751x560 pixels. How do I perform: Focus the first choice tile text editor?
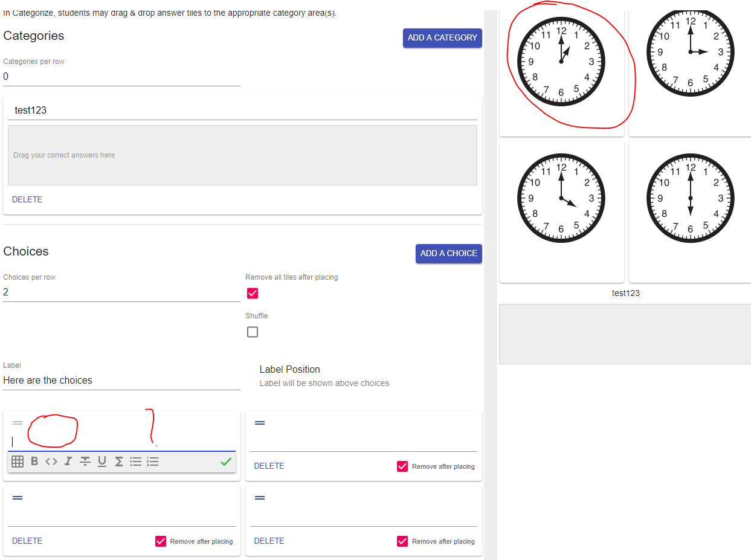pyautogui.click(x=121, y=442)
